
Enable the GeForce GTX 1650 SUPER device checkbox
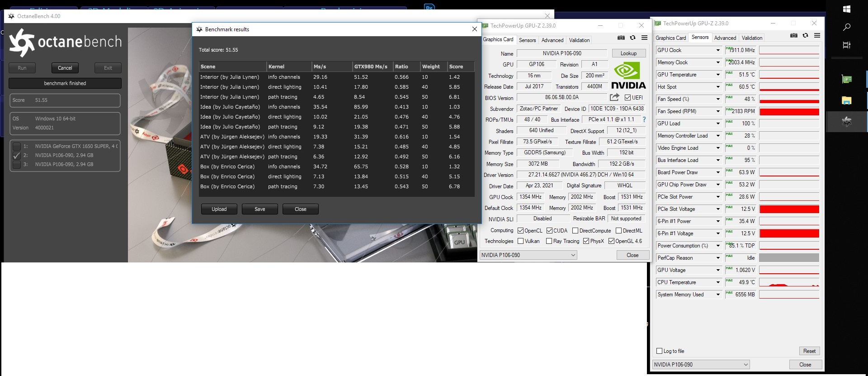17,146
